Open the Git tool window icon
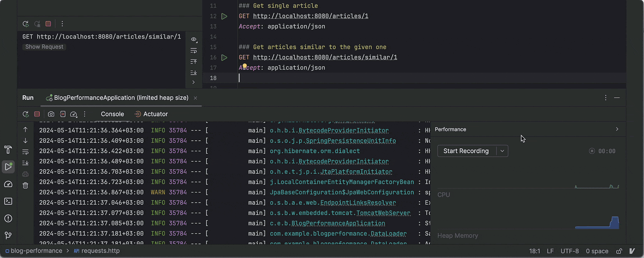This screenshot has width=644, height=258. pos(8,235)
